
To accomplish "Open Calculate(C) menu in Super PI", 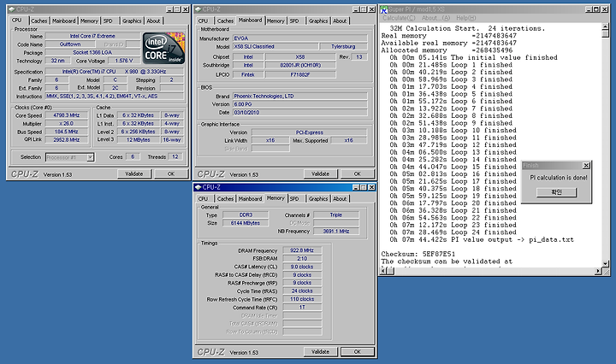I will click(399, 18).
